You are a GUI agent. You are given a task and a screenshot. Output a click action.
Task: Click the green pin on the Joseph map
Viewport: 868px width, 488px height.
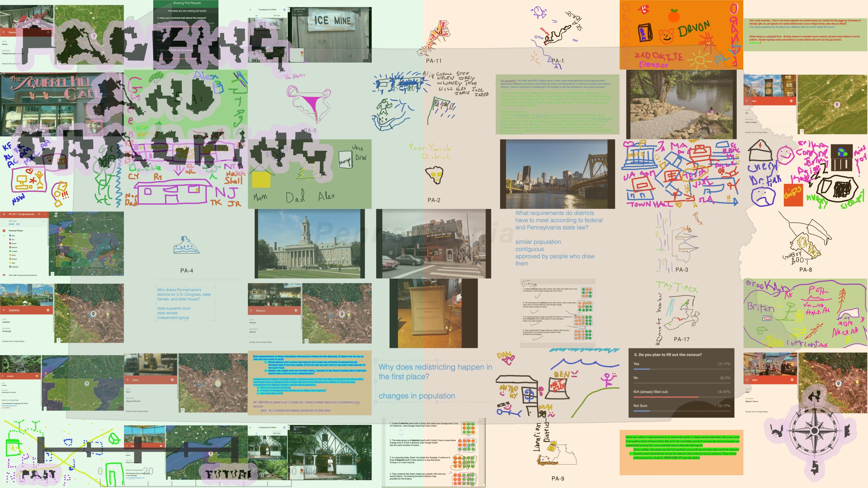coord(86,383)
